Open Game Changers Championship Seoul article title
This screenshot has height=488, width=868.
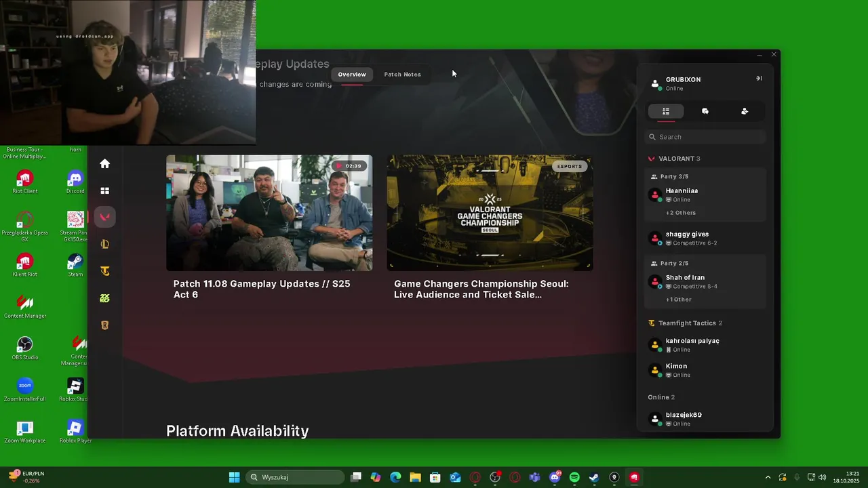pyautogui.click(x=481, y=289)
